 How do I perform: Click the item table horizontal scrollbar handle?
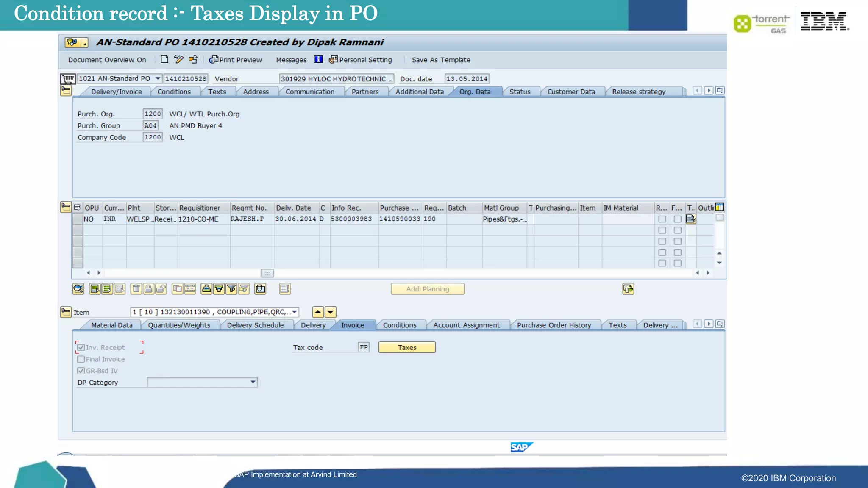tap(267, 273)
